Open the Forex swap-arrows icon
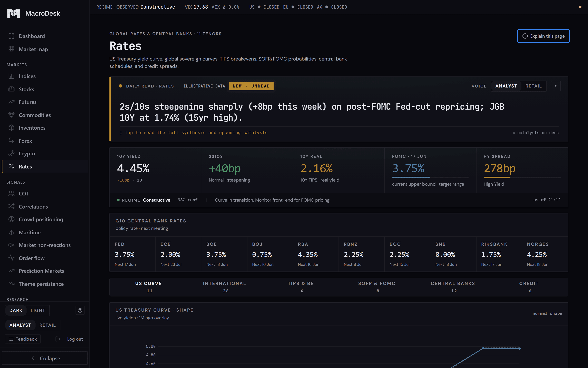Screen dimensions: 588x368 pos(11,140)
